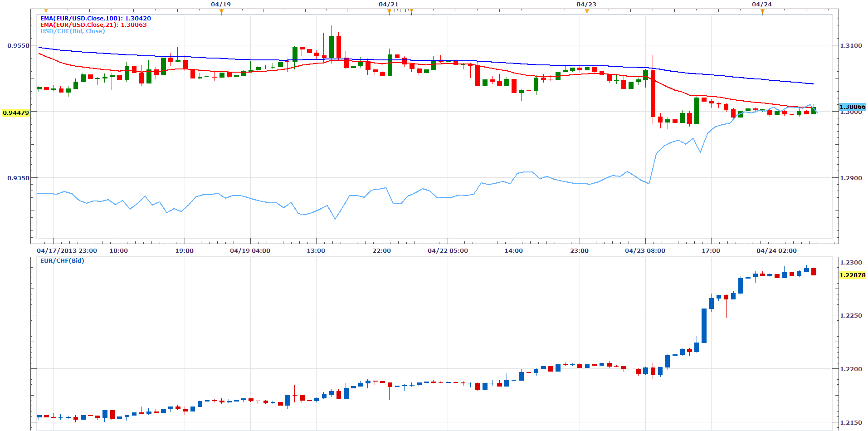868x431 pixels.
Task: Click the orange day marker under 04/19
Action: 221,12
